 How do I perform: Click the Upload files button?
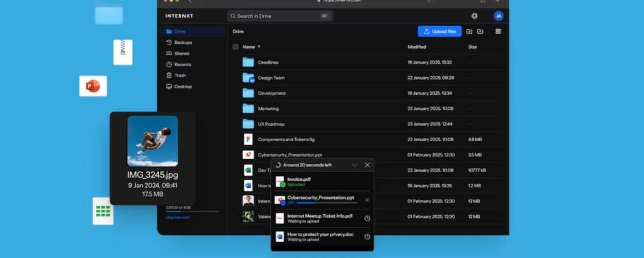[439, 31]
